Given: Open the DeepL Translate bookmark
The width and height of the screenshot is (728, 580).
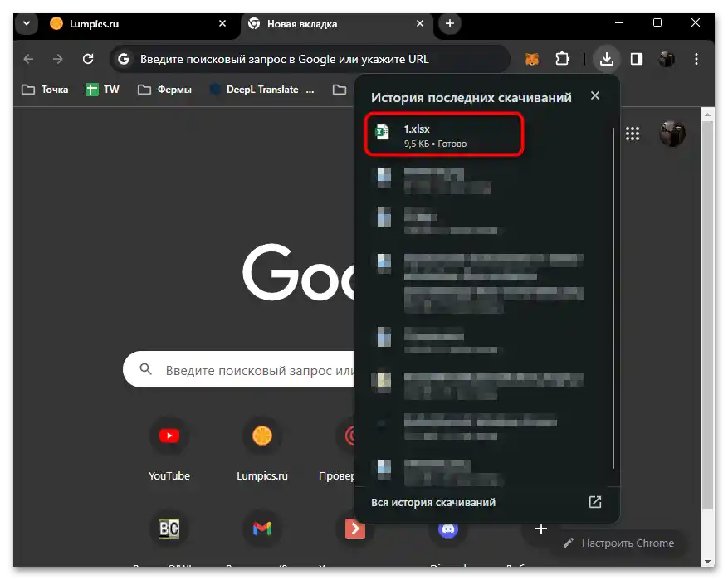Looking at the screenshot, I should pyautogui.click(x=262, y=90).
